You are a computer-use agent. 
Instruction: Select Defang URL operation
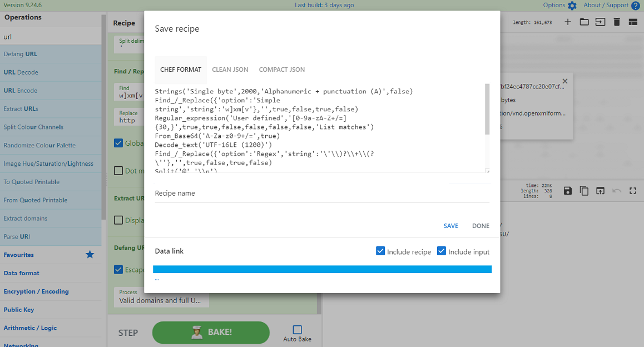pyautogui.click(x=51, y=54)
